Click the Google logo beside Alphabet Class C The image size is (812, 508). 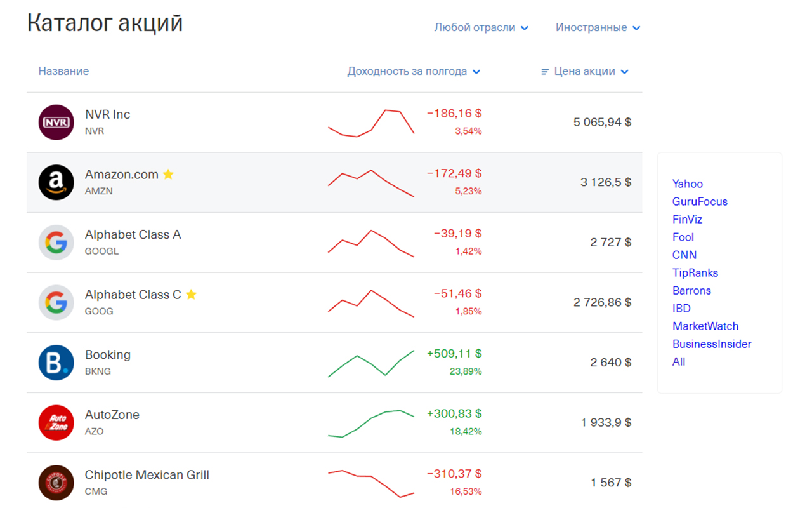coord(56,302)
